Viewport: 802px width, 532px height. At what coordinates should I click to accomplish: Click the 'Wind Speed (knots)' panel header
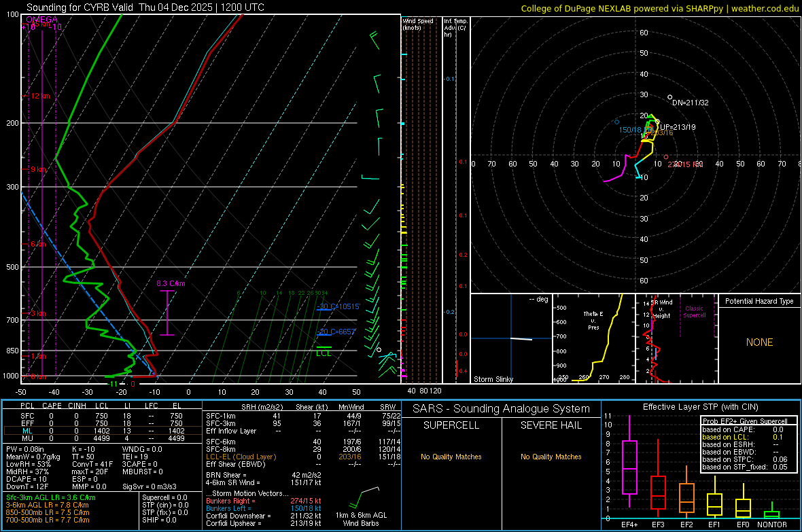tap(417, 24)
